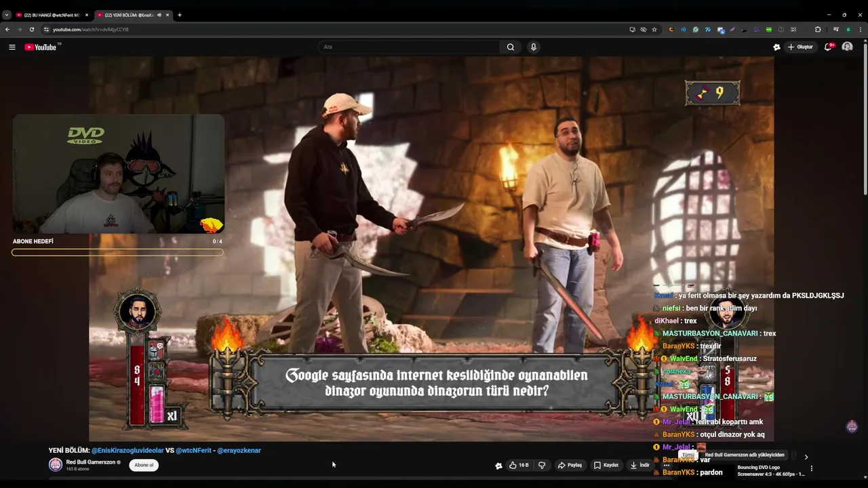The width and height of the screenshot is (868, 488).
Task: Click the round purple floating icon at right edge
Action: [852, 426]
